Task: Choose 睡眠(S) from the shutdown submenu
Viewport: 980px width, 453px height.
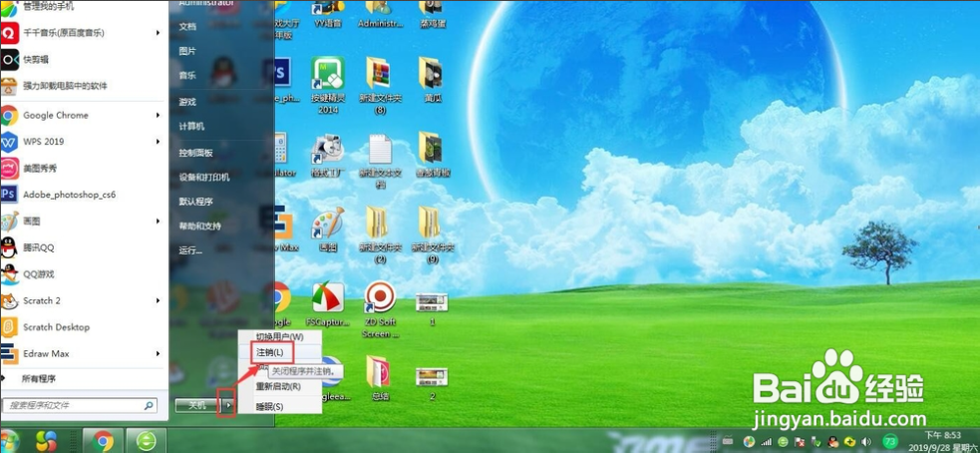Action: [x=270, y=407]
